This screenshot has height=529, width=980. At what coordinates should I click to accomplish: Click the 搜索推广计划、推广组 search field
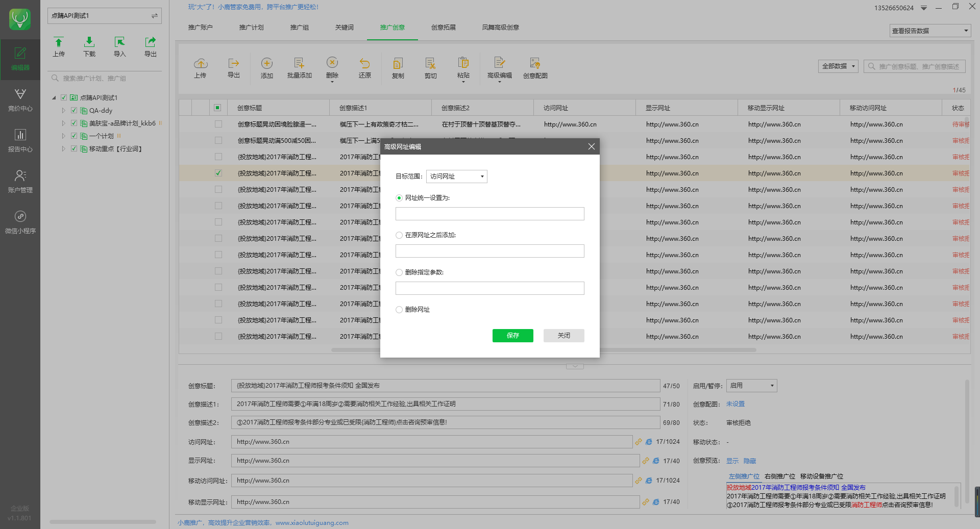105,79
